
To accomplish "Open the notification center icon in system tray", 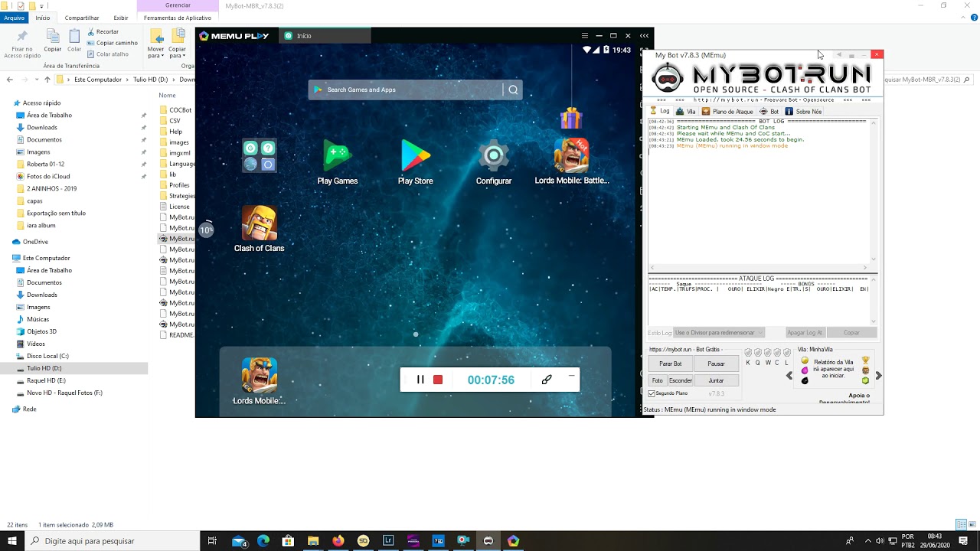I will coord(963,540).
